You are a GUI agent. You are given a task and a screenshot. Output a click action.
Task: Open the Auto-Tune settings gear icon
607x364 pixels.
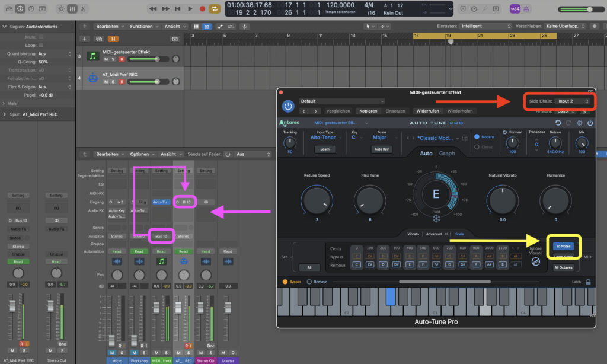580,123
